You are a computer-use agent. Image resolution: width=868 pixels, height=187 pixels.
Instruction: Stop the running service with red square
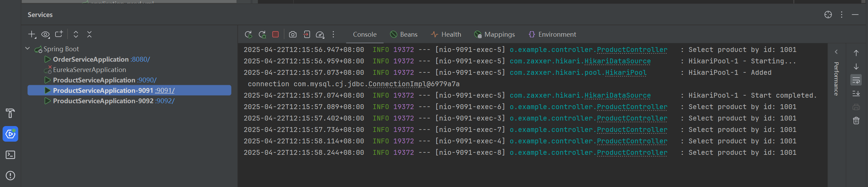click(275, 34)
